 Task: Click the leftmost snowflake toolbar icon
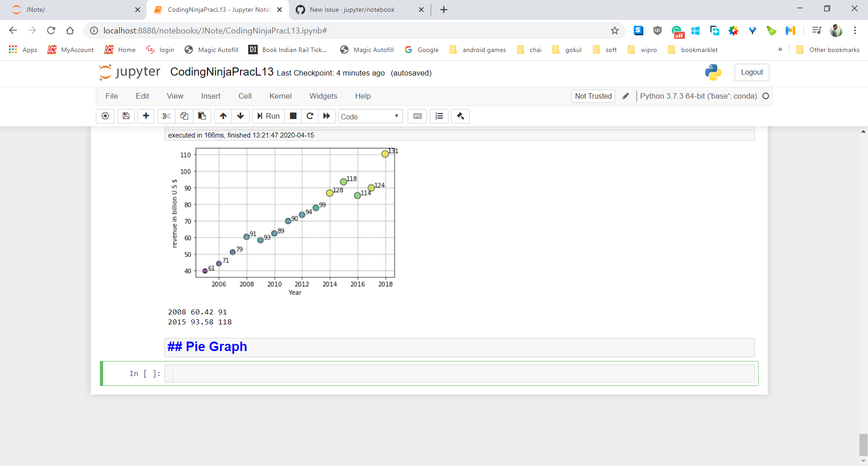[105, 116]
